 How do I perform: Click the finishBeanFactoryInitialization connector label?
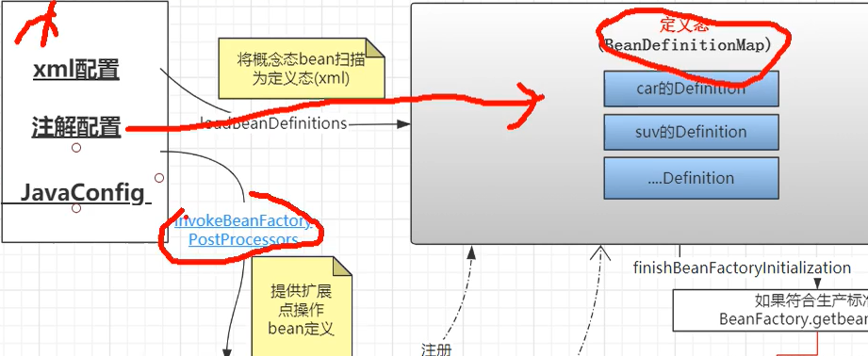coord(742,268)
